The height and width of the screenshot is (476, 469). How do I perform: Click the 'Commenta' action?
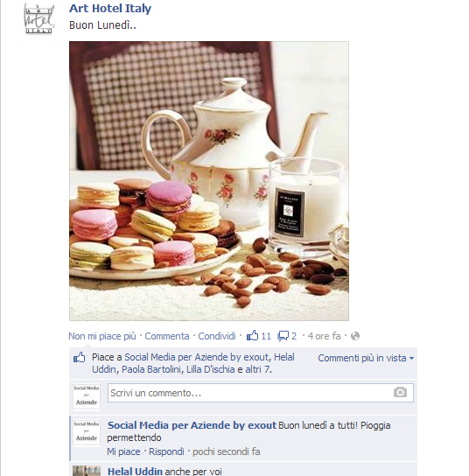167,336
